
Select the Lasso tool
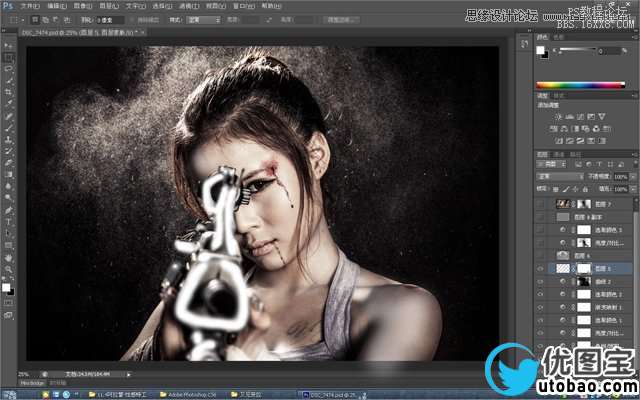tap(9, 69)
